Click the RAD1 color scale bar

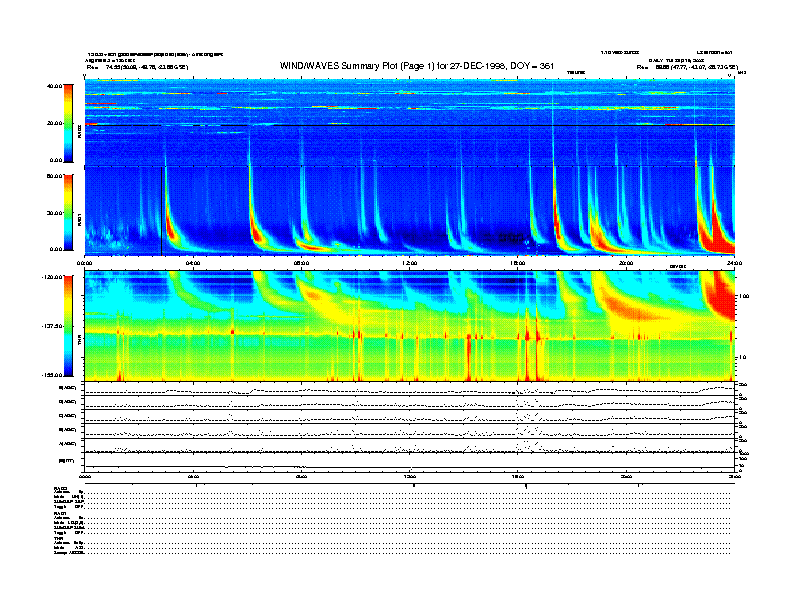(x=68, y=213)
